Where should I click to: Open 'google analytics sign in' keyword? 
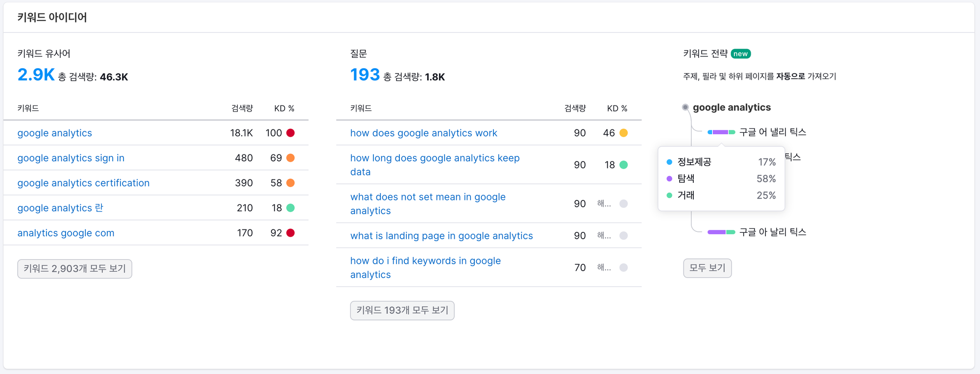pyautogui.click(x=71, y=158)
